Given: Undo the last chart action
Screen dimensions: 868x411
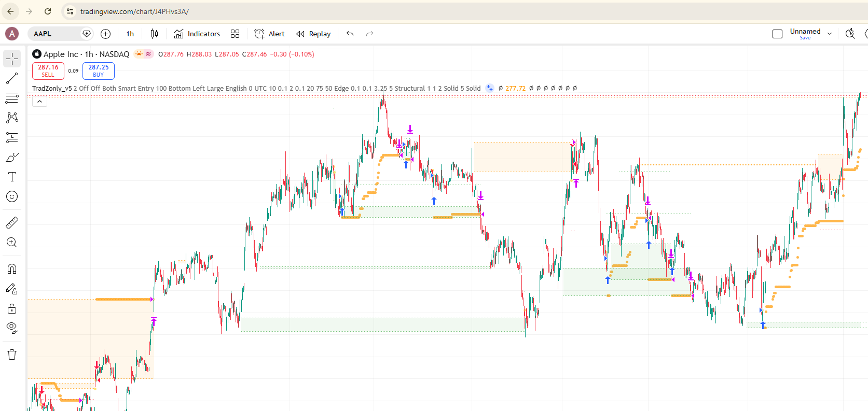Looking at the screenshot, I should tap(350, 34).
